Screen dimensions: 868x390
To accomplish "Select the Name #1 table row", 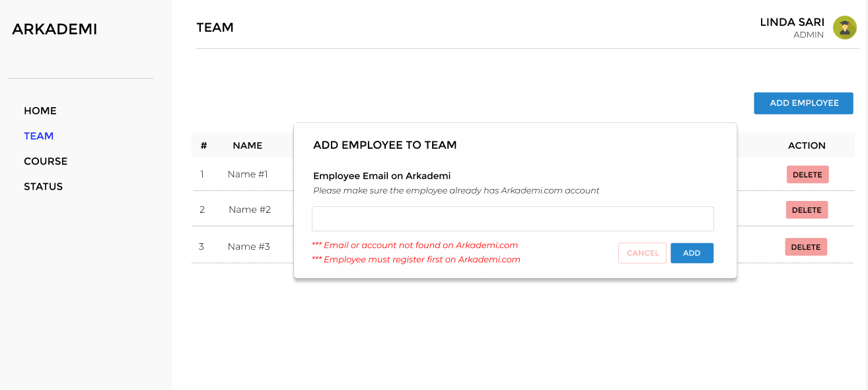I will pyautogui.click(x=248, y=175).
